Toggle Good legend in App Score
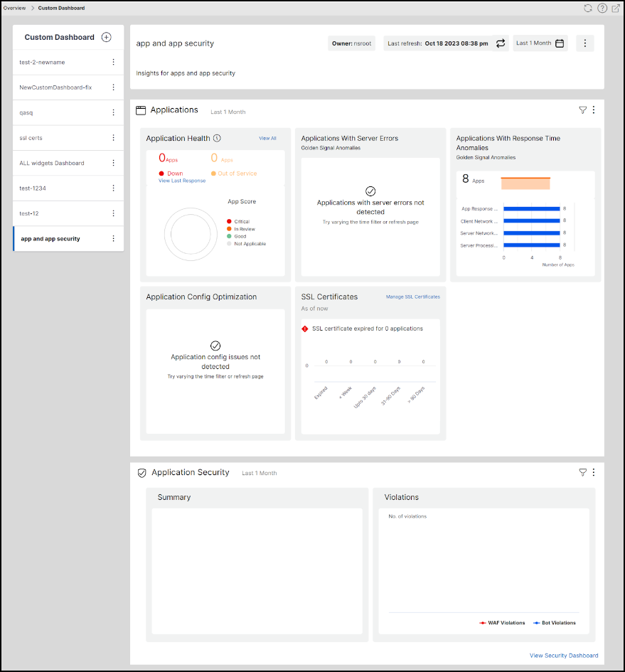This screenshot has height=672, width=625. [237, 237]
